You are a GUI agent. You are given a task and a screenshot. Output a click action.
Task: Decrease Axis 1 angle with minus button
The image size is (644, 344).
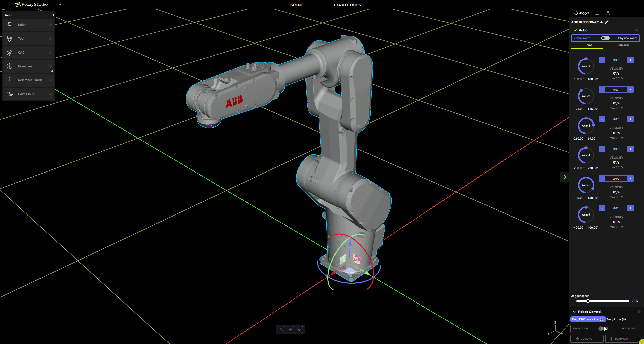pyautogui.click(x=602, y=60)
